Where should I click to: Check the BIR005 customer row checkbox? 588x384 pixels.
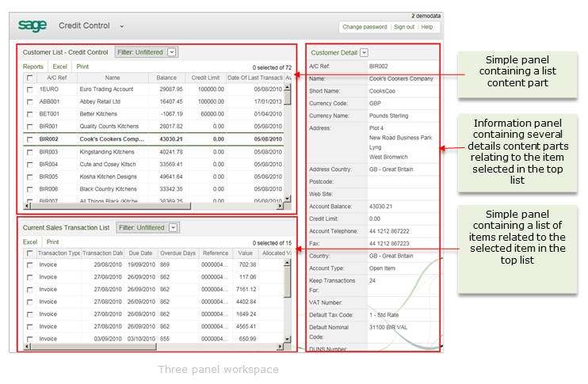29,177
